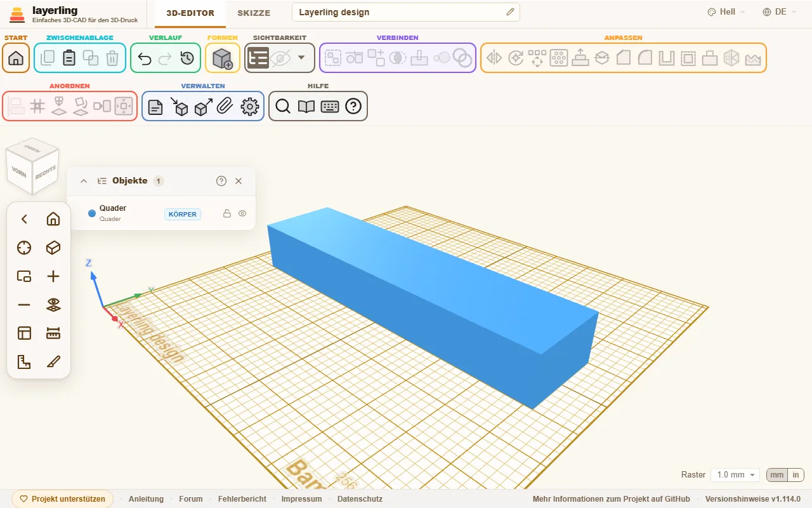Image resolution: width=812 pixels, height=508 pixels.
Task: Open settings via the gear icon
Action: (x=250, y=107)
